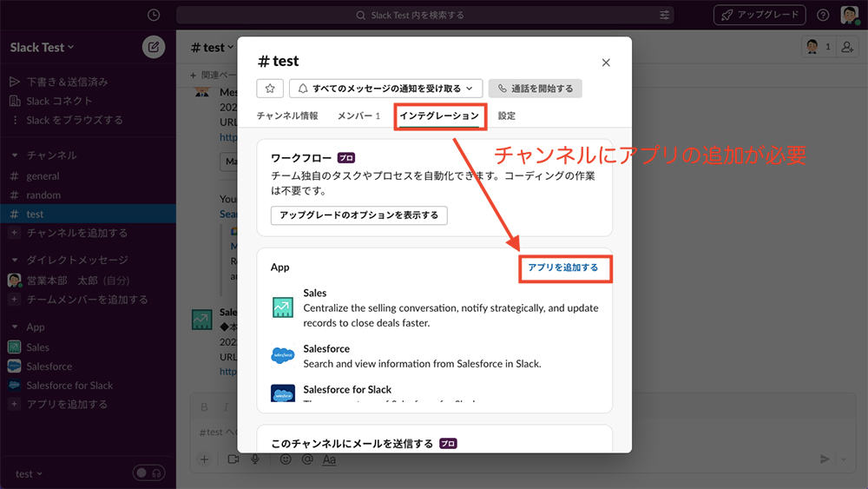Open the emoji picker
Viewport: 868px width, 489px height.
[286, 459]
